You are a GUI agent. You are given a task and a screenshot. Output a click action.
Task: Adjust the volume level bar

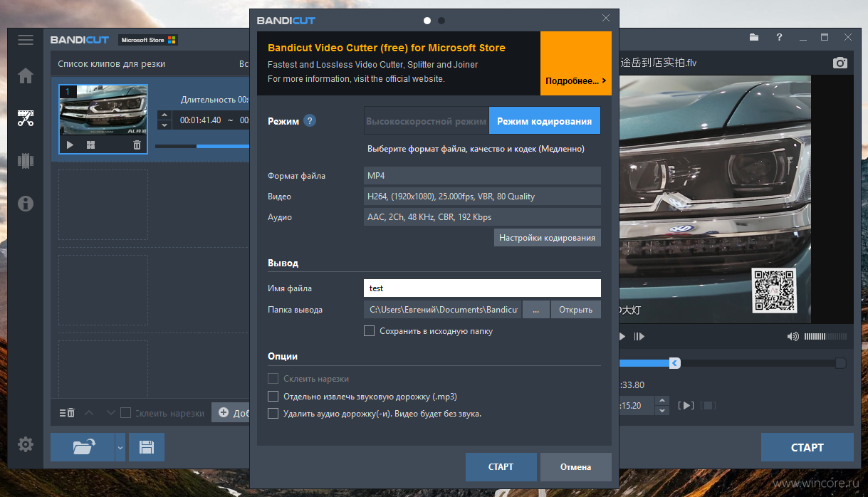pos(825,336)
